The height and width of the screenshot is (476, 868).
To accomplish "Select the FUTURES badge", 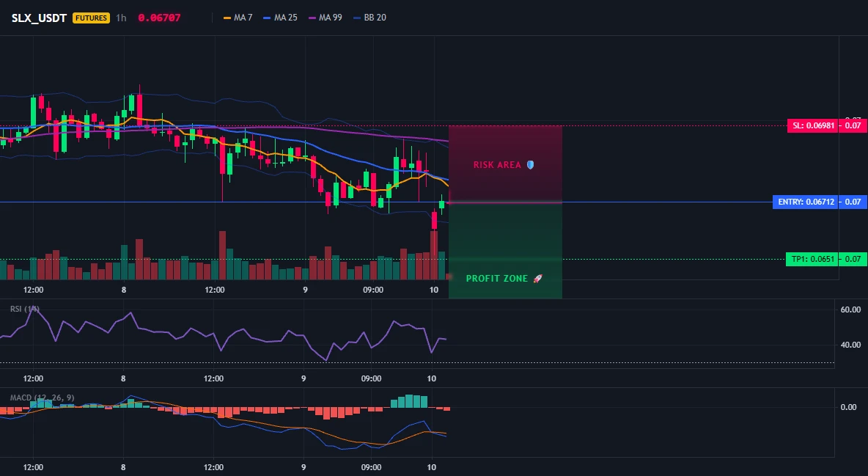I will click(91, 18).
